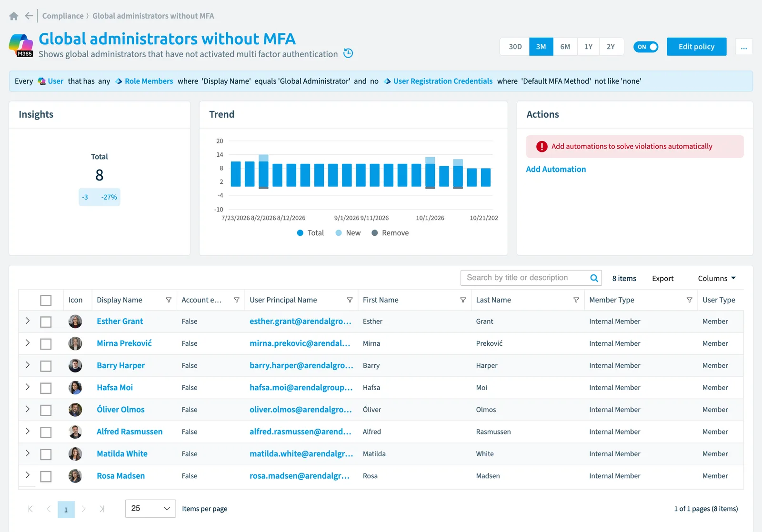Select the Esther Grant row checkbox
762x532 pixels.
[x=46, y=322]
